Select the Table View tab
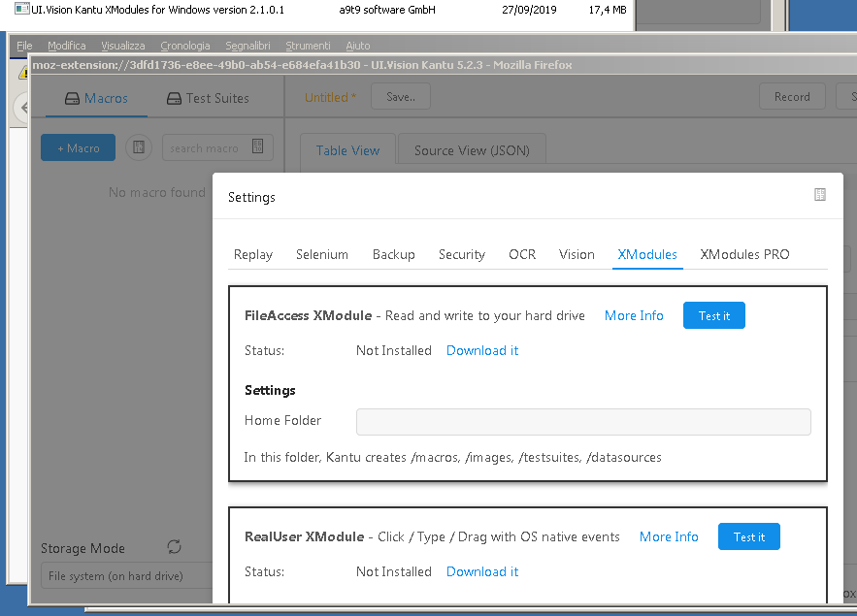Screen dimensions: 857x616 pos(347,150)
